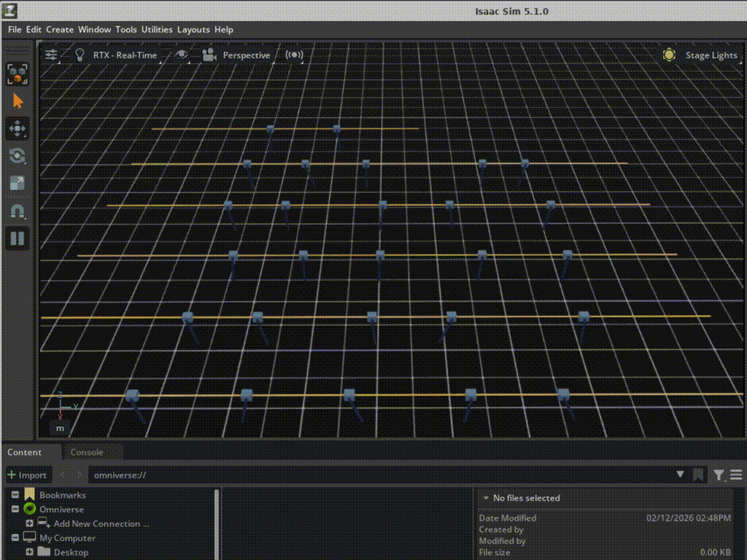747x560 pixels.
Task: Click the filter icon in Content browser
Action: 719,475
